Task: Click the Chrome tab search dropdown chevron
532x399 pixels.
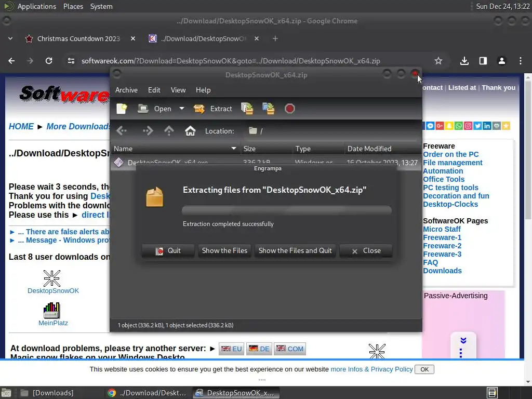Action: 10,38
